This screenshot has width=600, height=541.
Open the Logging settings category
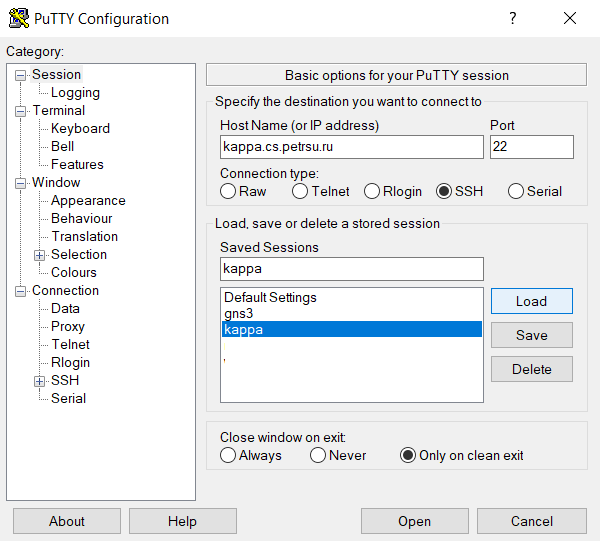click(75, 93)
